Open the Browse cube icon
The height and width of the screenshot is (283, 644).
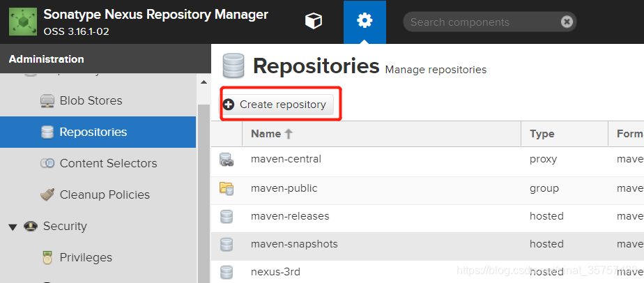point(314,21)
